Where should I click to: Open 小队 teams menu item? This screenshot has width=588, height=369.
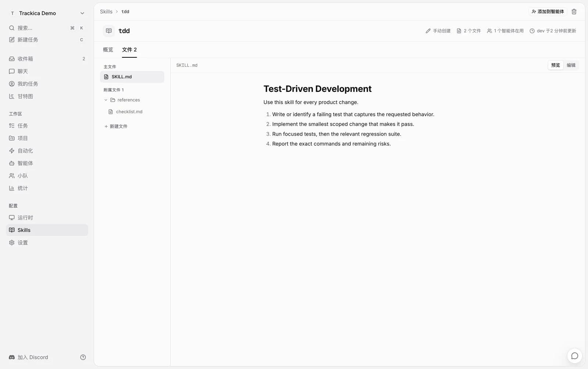[47, 176]
